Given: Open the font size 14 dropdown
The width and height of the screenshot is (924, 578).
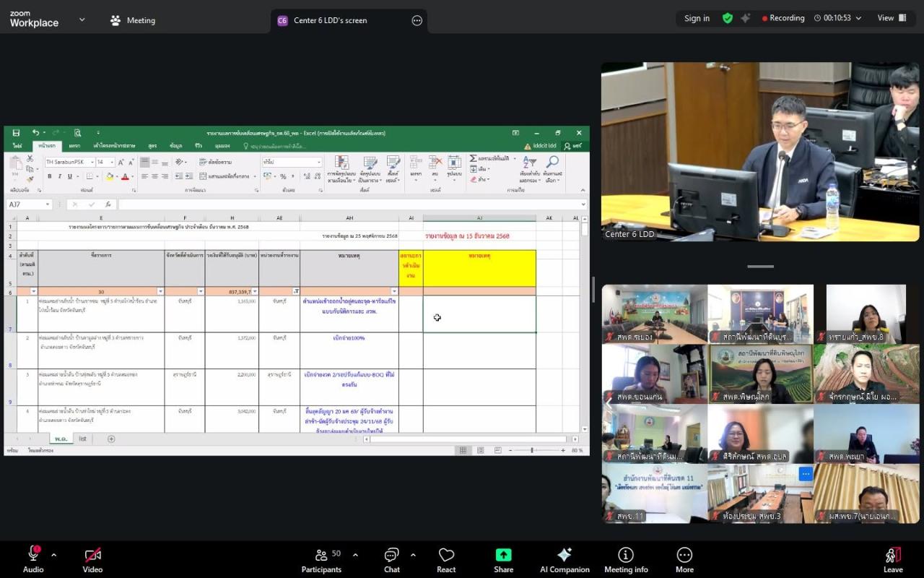Looking at the screenshot, I should click(x=111, y=162).
